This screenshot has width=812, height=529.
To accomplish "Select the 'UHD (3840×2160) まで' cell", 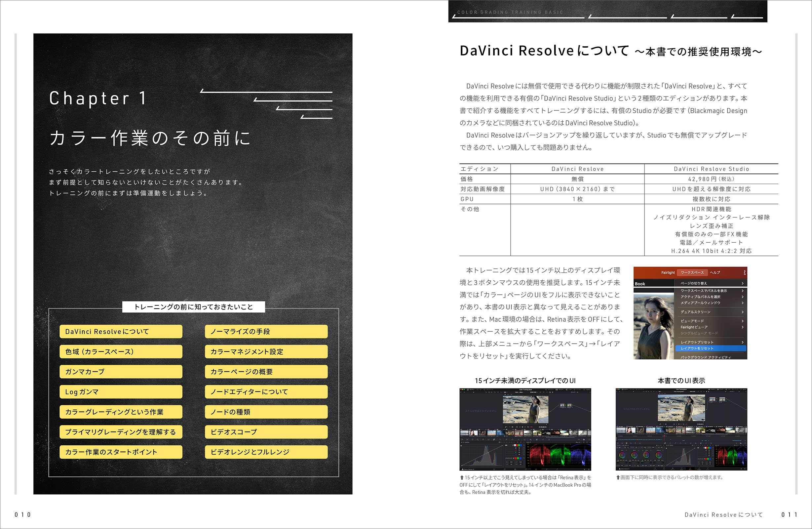I will pyautogui.click(x=577, y=189).
